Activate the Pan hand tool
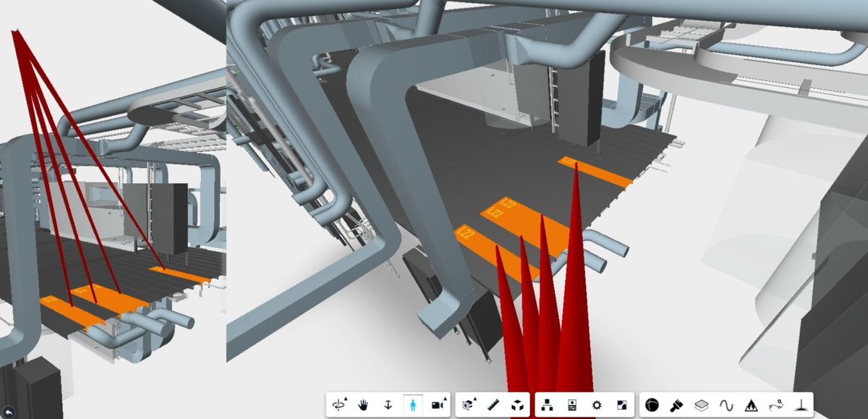The image size is (868, 419). coord(364,405)
